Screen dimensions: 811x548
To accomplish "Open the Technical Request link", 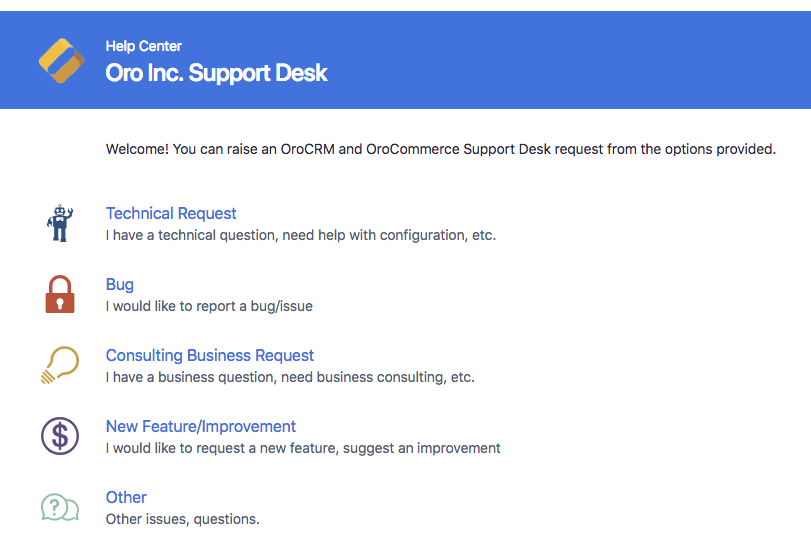I will 171,214.
